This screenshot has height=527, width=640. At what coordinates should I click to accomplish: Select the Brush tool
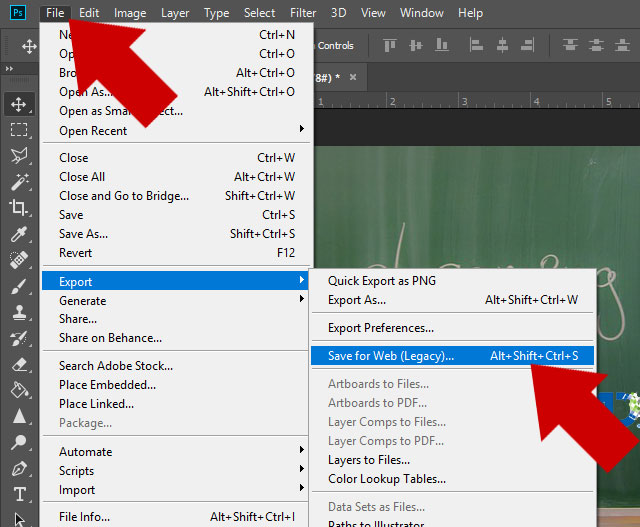click(x=19, y=286)
